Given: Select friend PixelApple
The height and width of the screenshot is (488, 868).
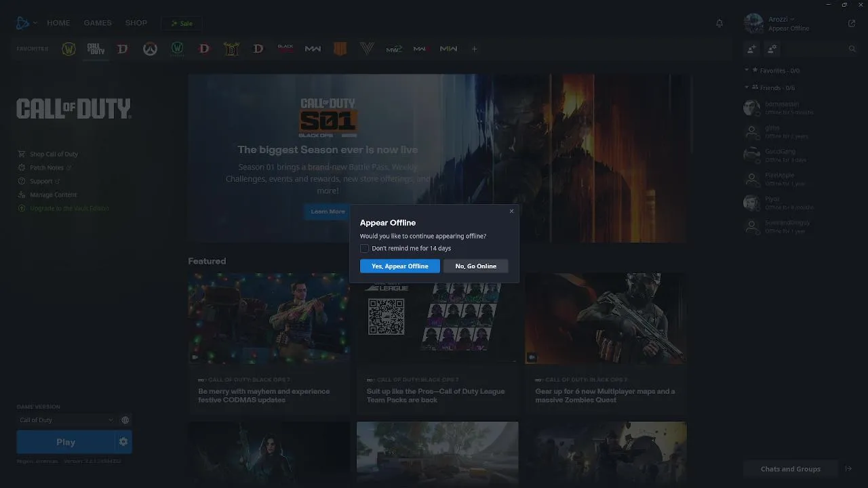Looking at the screenshot, I should (800, 179).
